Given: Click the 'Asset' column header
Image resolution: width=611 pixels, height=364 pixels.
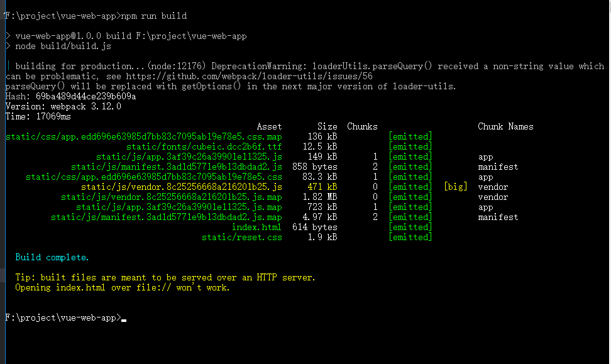Looking at the screenshot, I should click(x=269, y=126).
